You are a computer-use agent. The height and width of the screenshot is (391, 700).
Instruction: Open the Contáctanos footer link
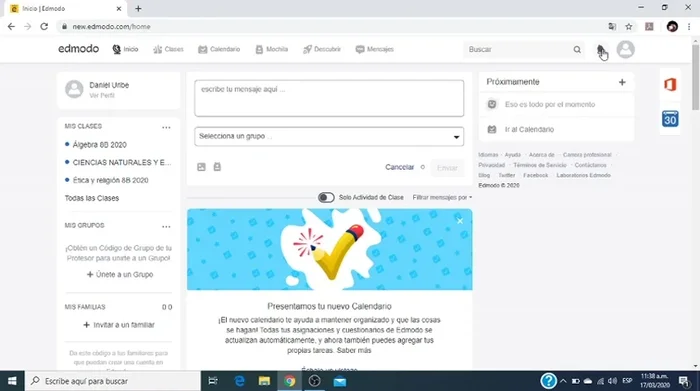point(590,165)
